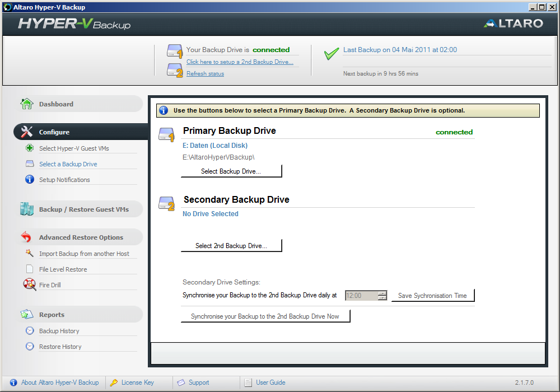Viewport: 560px width, 392px height.
Task: Open the Dashboard section
Action: [80, 104]
